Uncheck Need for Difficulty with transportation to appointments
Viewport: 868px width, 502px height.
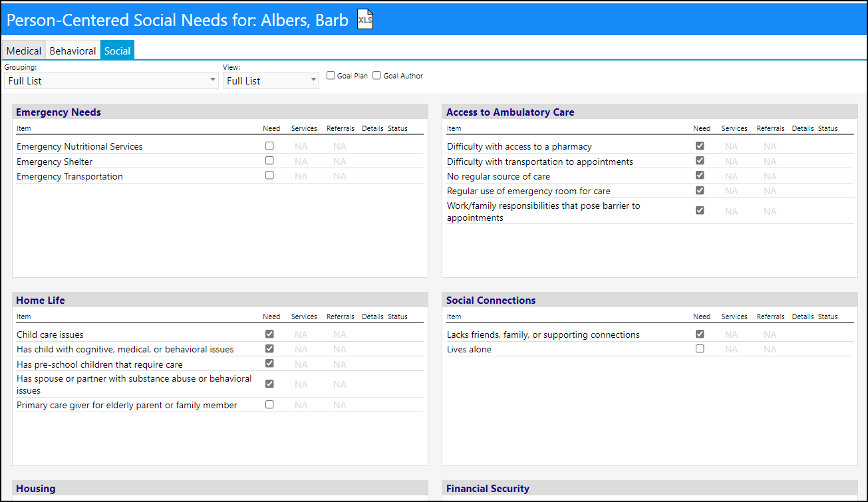pos(700,160)
